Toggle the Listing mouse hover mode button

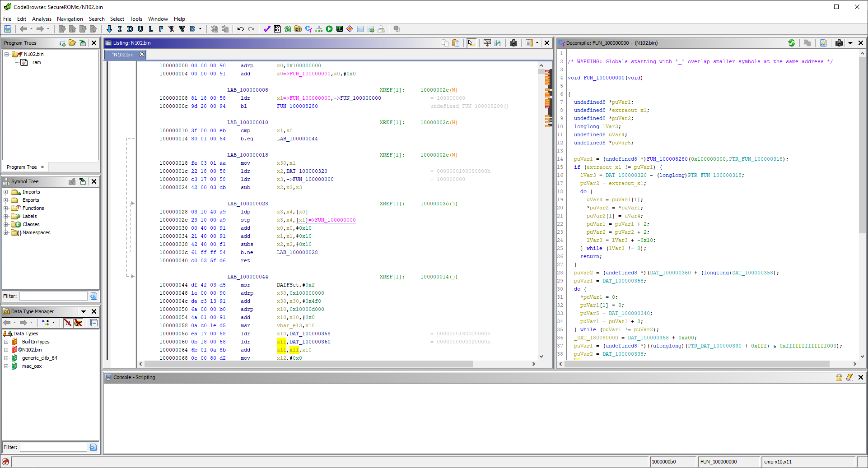(x=471, y=43)
